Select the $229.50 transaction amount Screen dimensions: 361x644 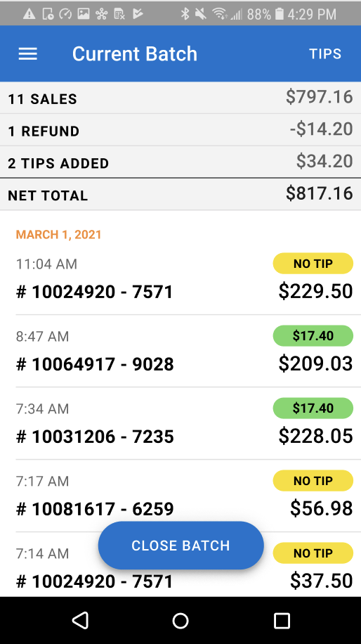[x=315, y=291]
